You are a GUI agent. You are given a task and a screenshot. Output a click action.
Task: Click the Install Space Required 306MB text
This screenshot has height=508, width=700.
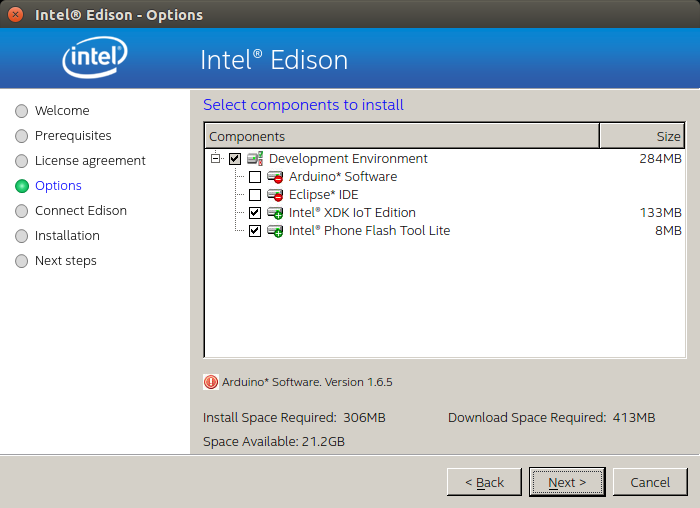coord(294,417)
